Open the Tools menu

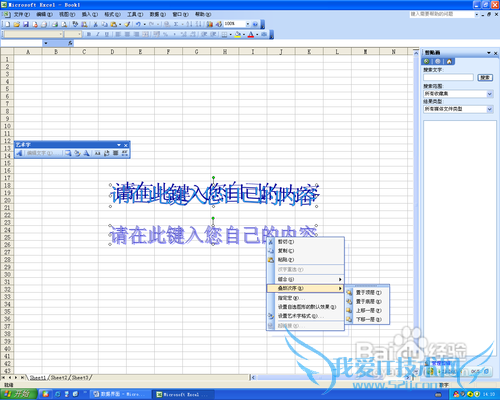(135, 14)
